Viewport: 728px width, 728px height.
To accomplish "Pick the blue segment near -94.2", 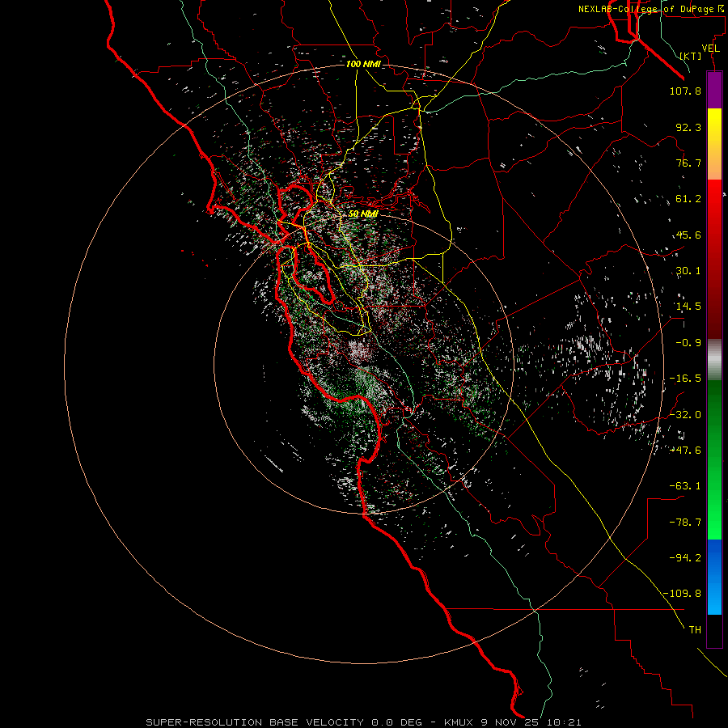I will click(x=714, y=557).
